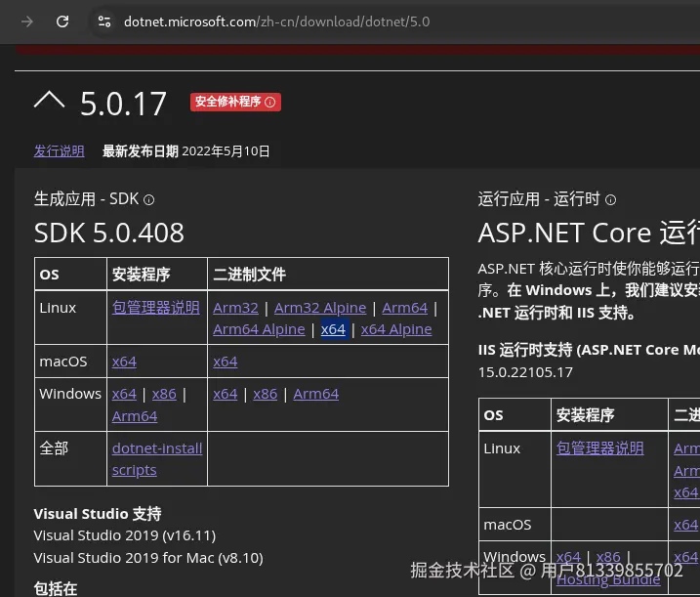Download Linux Arm64 SDK binary
The image size is (700, 597).
(405, 308)
